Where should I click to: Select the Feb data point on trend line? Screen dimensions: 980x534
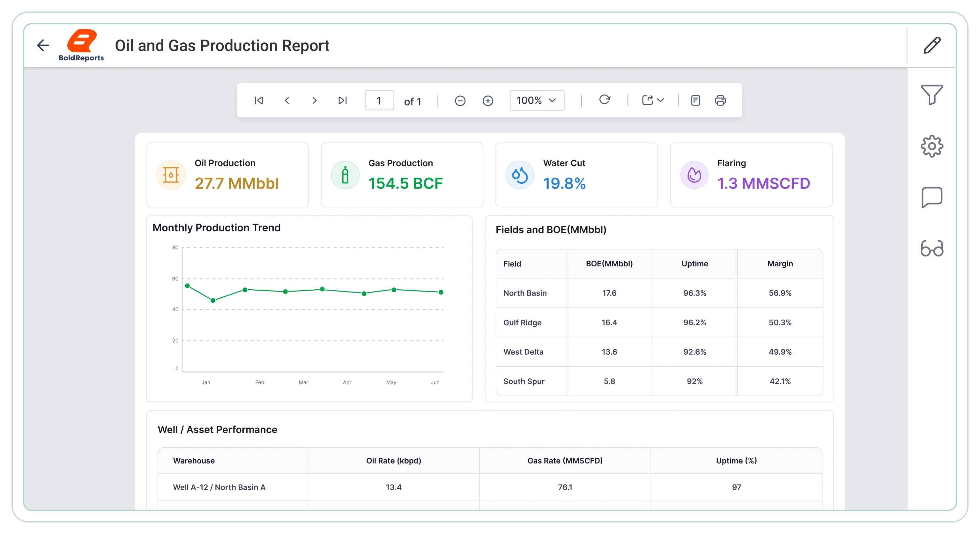click(245, 290)
